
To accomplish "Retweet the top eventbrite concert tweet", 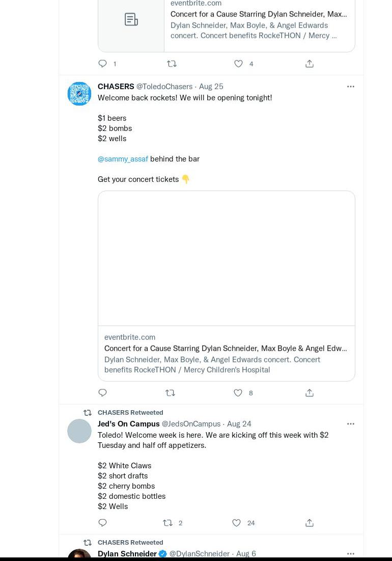I will pos(172,64).
